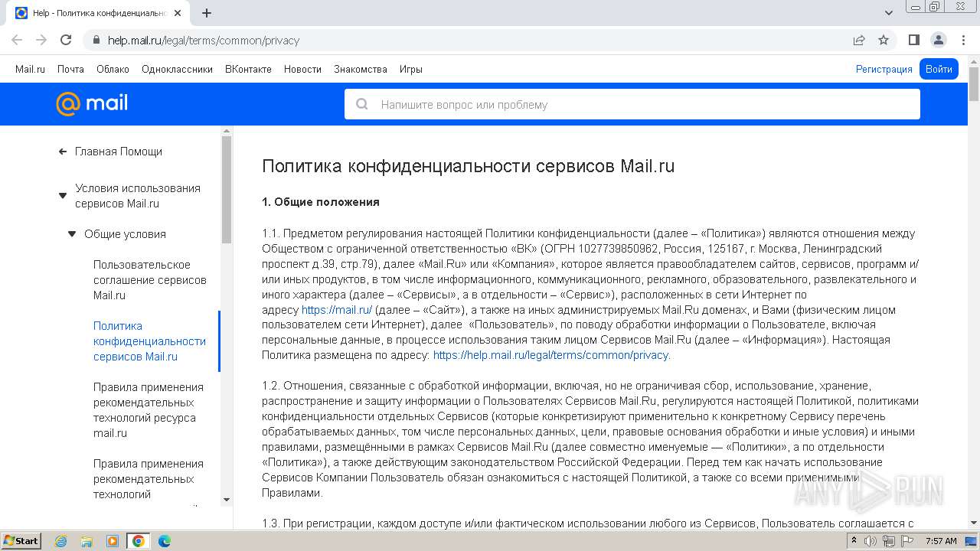The height and width of the screenshot is (551, 980).
Task: Go to Главная Помощи
Action: click(119, 152)
